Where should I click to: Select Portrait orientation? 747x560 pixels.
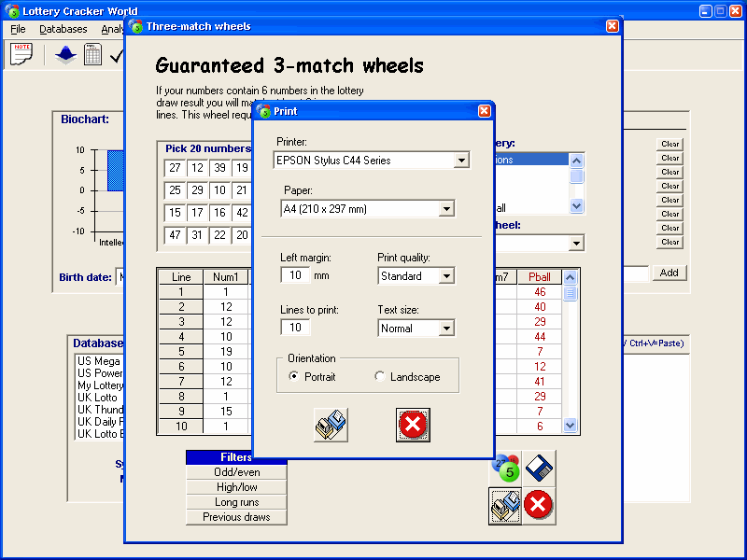(x=295, y=377)
